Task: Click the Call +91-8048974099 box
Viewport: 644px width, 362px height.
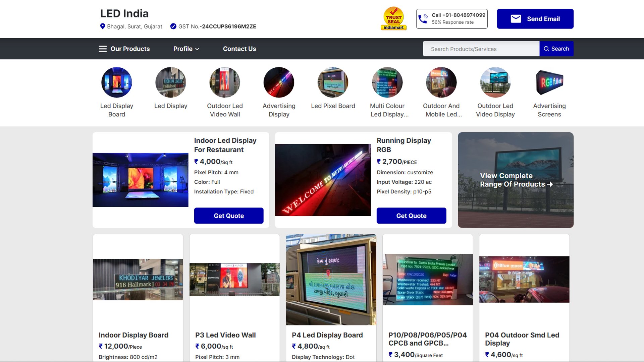Action: tap(452, 19)
